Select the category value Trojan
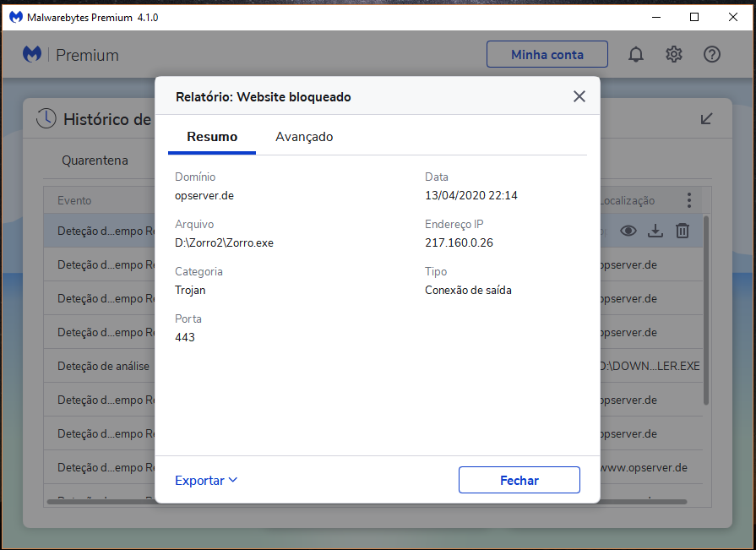Screen dimensions: 756x550 coord(190,290)
